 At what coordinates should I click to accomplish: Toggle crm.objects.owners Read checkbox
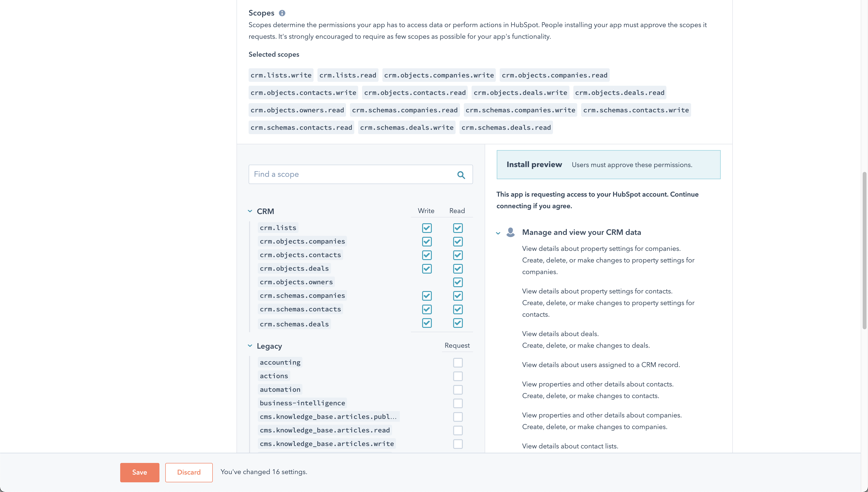458,282
